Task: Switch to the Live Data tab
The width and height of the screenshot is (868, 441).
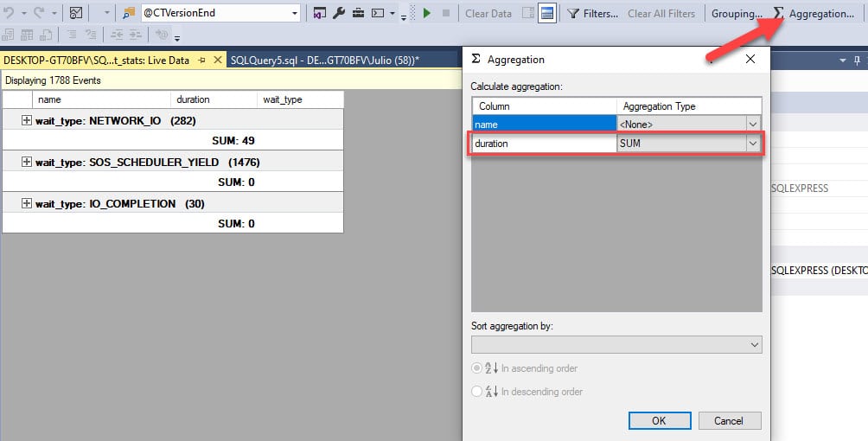Action: [96, 60]
